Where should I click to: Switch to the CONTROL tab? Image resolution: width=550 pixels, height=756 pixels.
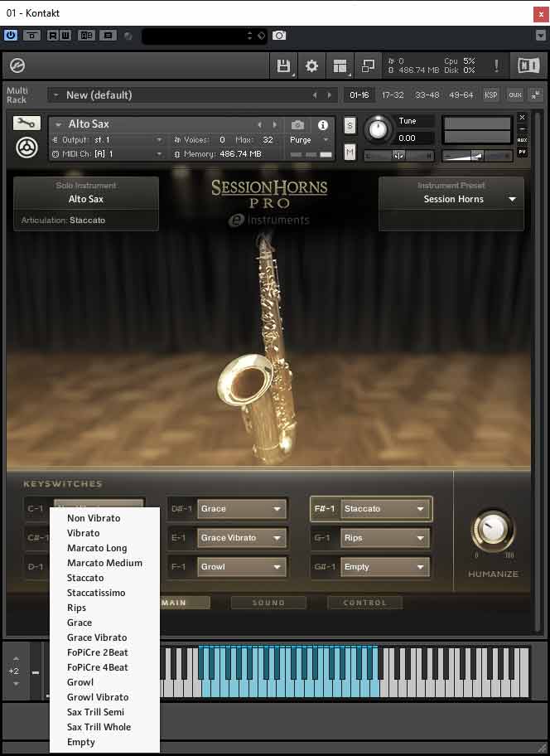[364, 603]
